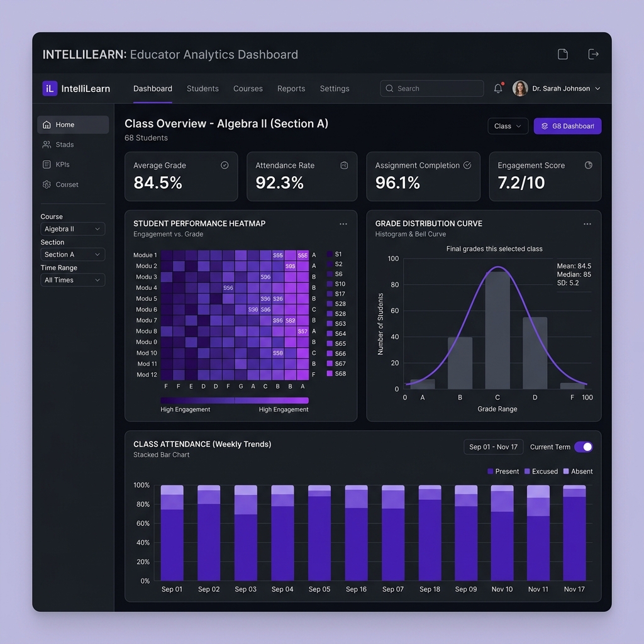Click the Average Grade checkmark icon
Viewport: 644px width, 644px height.
(225, 165)
